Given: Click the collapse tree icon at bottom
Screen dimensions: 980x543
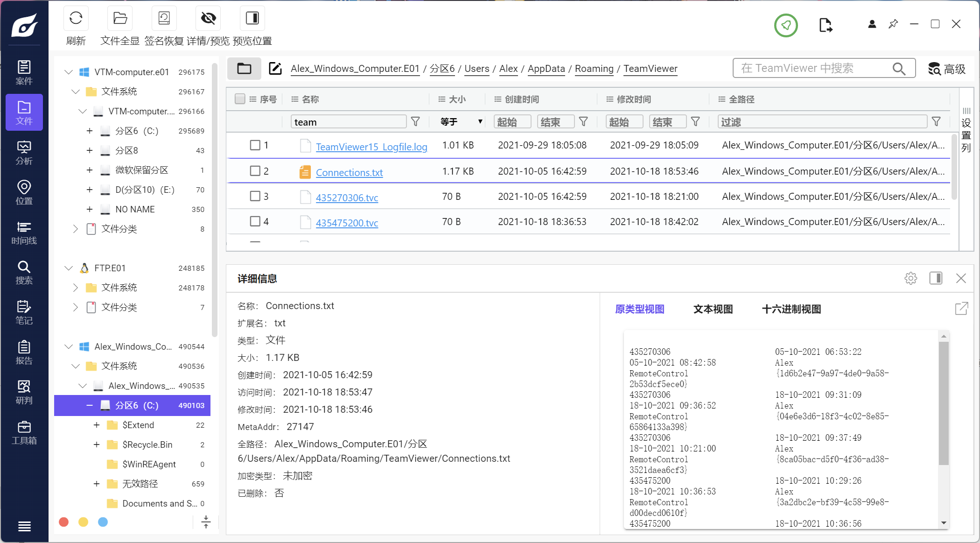Looking at the screenshot, I should [x=206, y=522].
